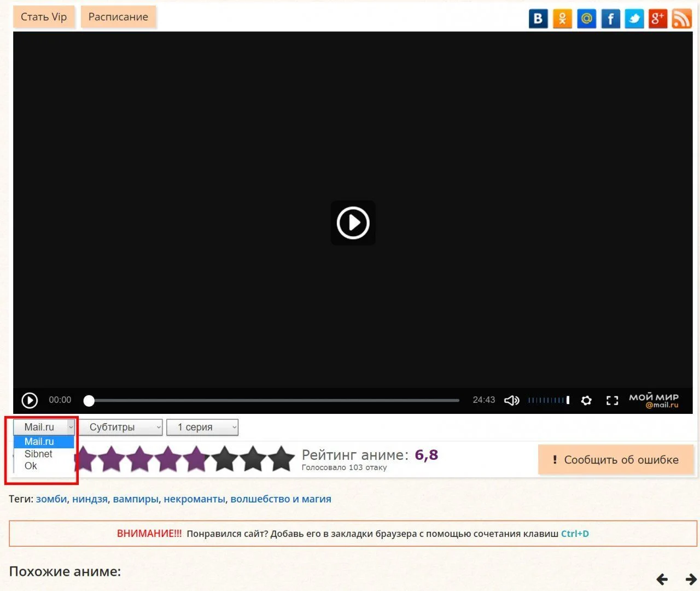This screenshot has width=700, height=591.
Task: Open the некроманты tag link
Action: tap(194, 499)
